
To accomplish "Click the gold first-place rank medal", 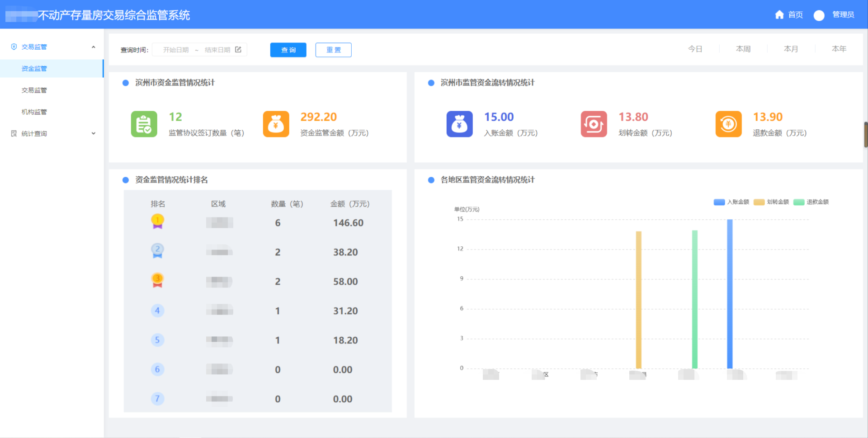I will pos(157,221).
